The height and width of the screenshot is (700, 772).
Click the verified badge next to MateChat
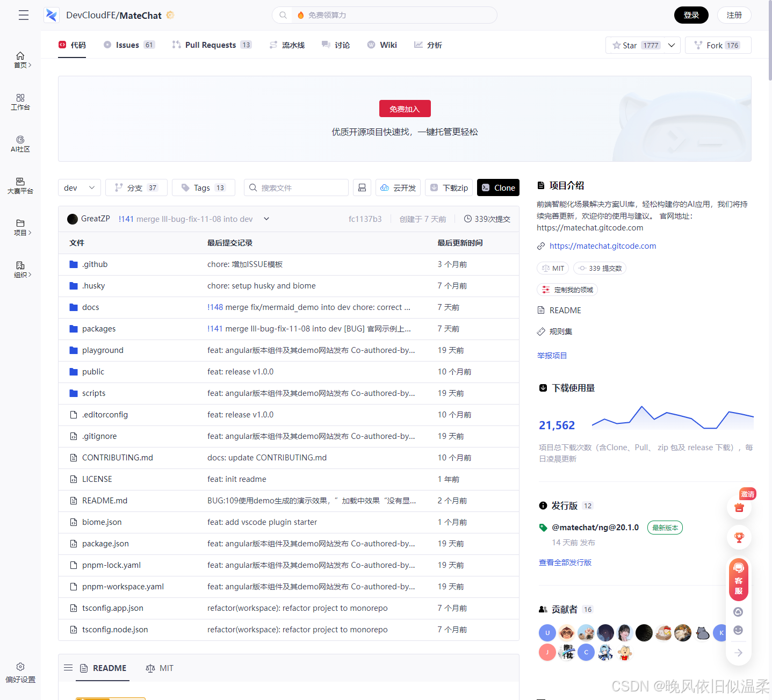[x=170, y=15]
